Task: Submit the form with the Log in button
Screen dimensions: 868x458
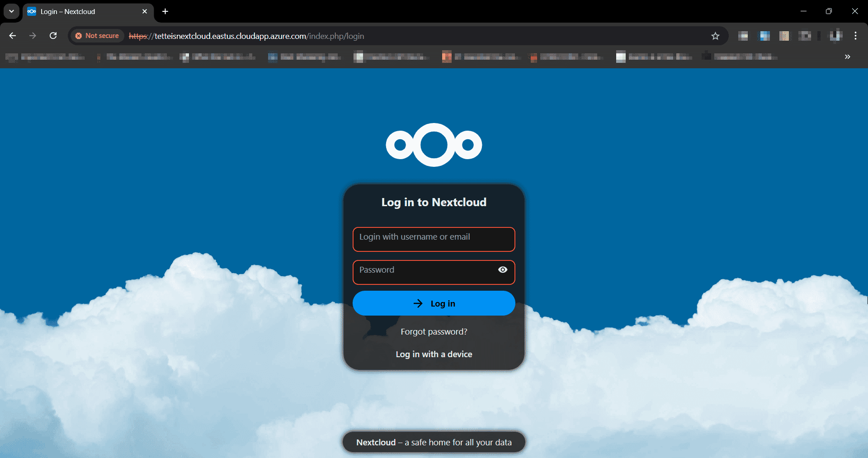Action: pos(434,303)
